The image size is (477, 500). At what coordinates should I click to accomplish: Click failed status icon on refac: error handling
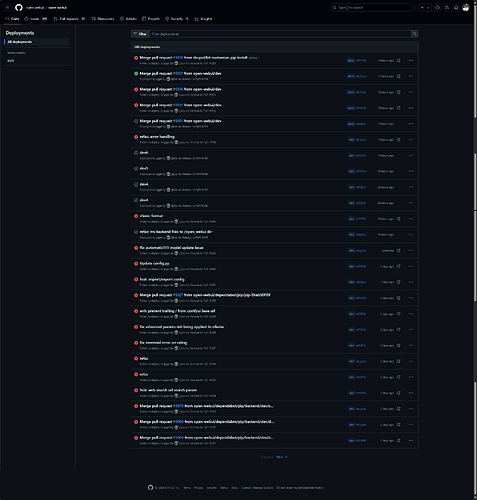136,137
